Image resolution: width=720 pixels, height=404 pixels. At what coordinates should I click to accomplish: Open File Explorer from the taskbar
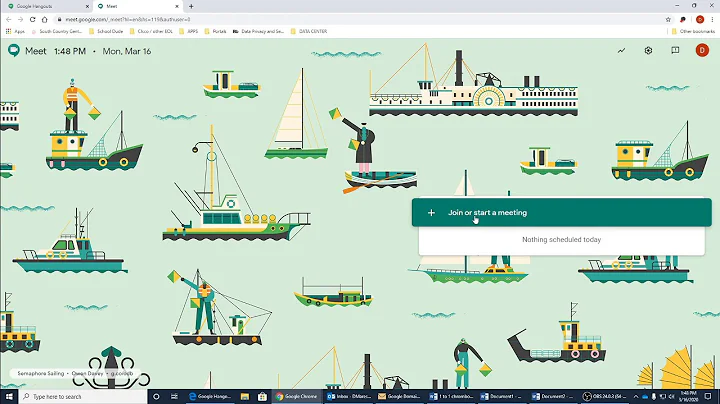[x=245, y=396]
